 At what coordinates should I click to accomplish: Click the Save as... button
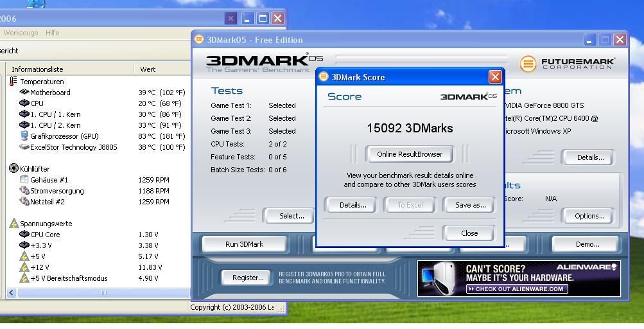(x=470, y=205)
